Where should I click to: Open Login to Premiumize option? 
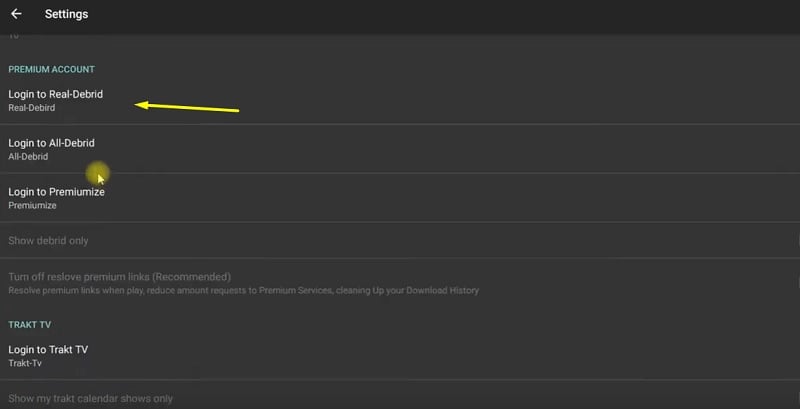400,198
